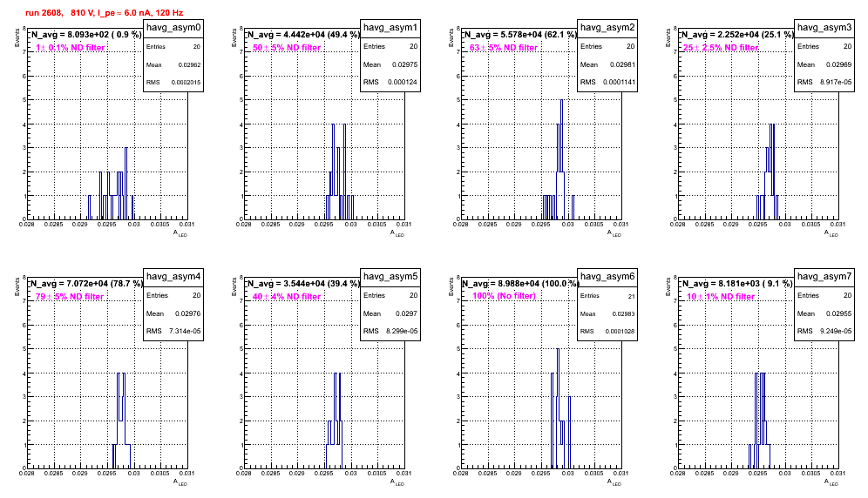Select the havg_asym5 stats box title
This screenshot has width=868, height=498.
tap(390, 277)
